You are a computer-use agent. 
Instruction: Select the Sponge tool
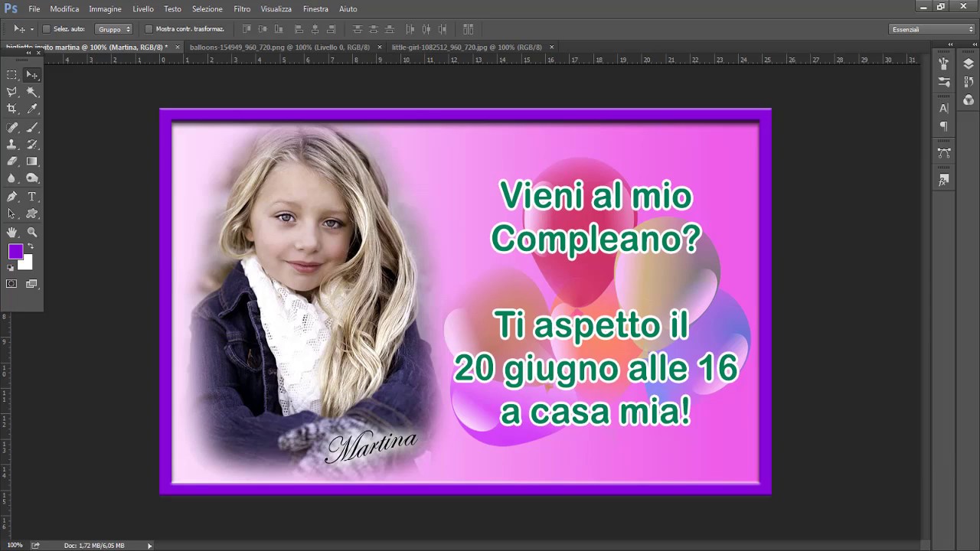(32, 178)
